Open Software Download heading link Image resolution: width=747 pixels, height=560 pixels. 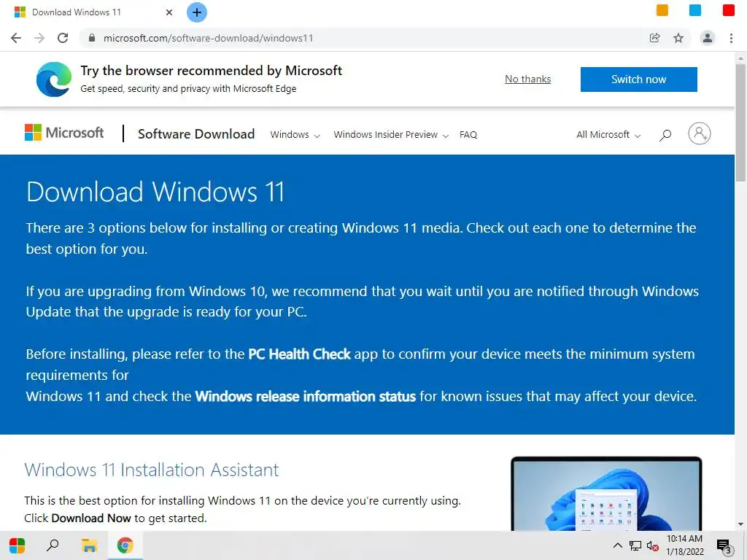coord(196,134)
